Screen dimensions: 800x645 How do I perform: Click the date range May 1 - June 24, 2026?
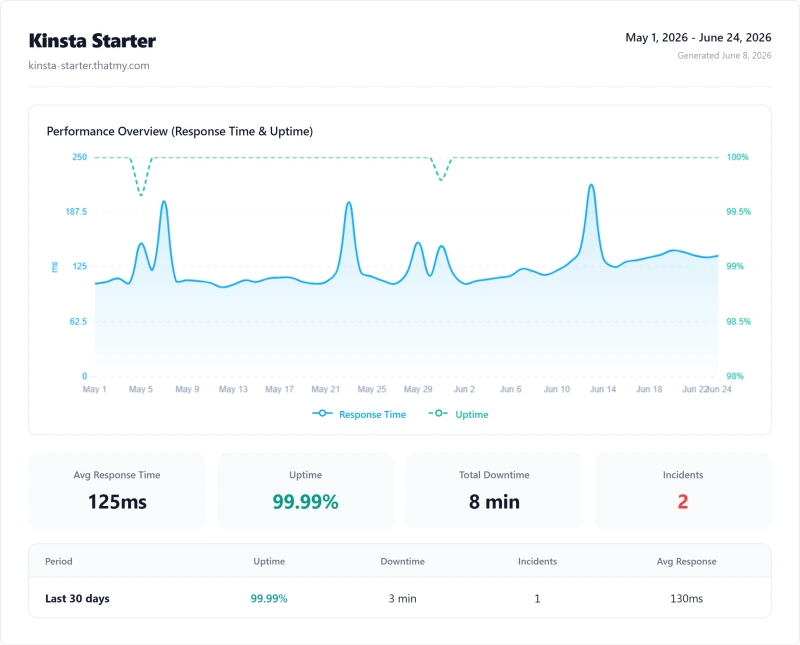pos(698,37)
